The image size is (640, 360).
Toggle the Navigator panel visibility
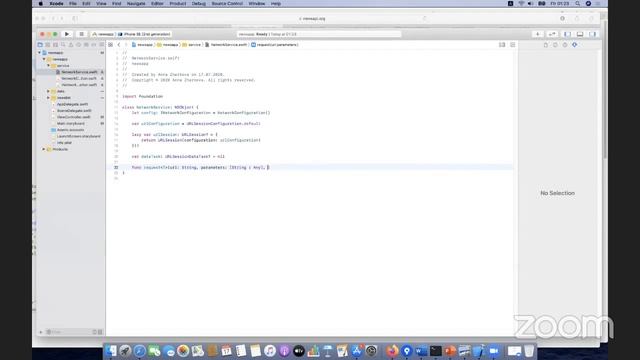567,34
